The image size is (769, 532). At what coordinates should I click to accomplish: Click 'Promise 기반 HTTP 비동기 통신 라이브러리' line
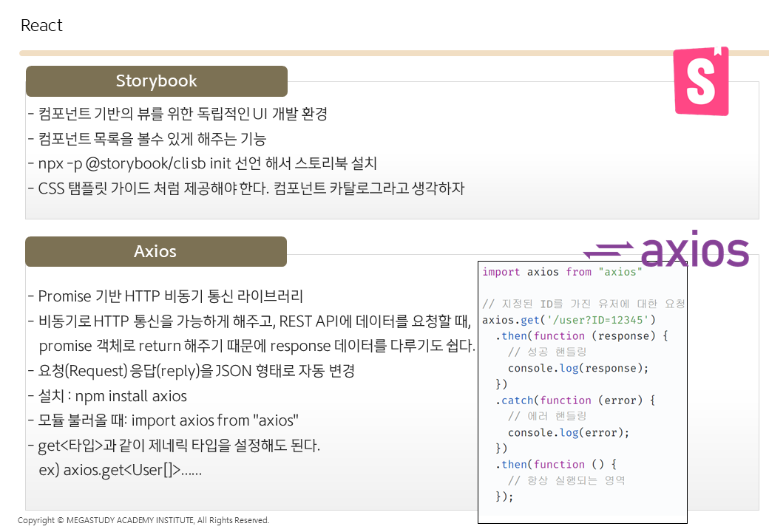pyautogui.click(x=166, y=296)
